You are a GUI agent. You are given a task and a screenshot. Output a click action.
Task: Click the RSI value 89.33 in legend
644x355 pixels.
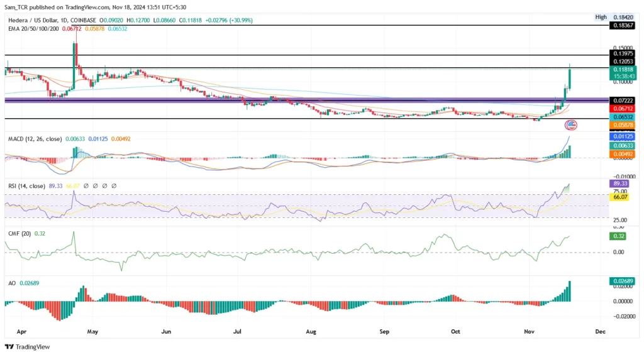55,186
